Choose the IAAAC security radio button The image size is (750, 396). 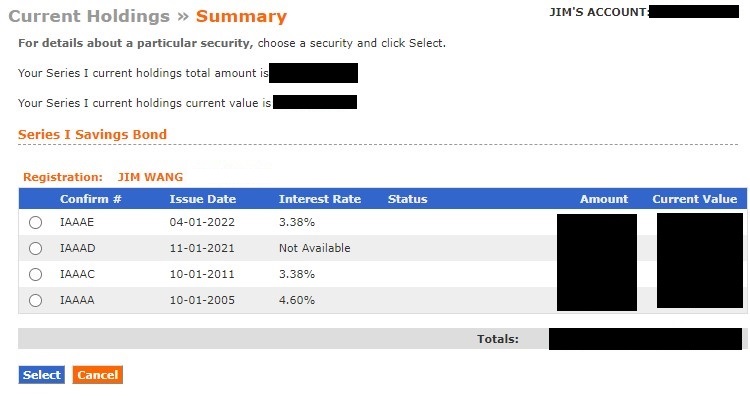coord(35,274)
